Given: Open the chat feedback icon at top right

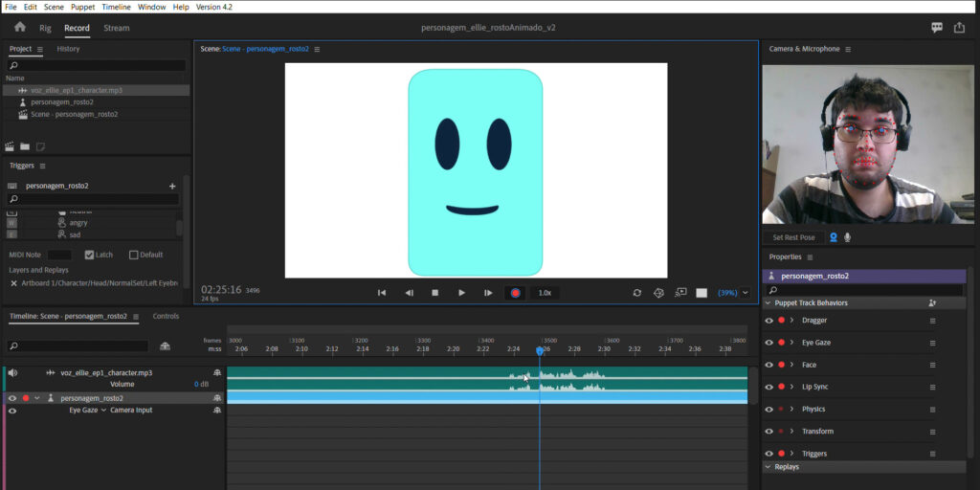Looking at the screenshot, I should click(937, 28).
